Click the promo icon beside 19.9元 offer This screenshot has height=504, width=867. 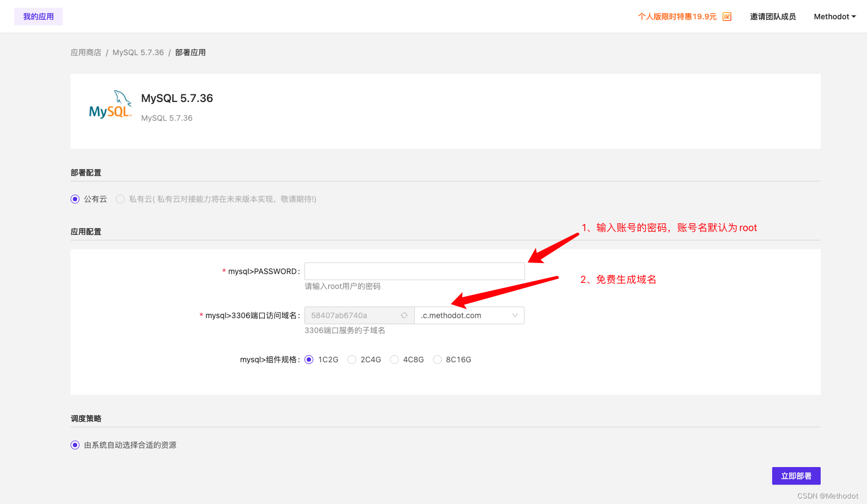click(x=727, y=17)
